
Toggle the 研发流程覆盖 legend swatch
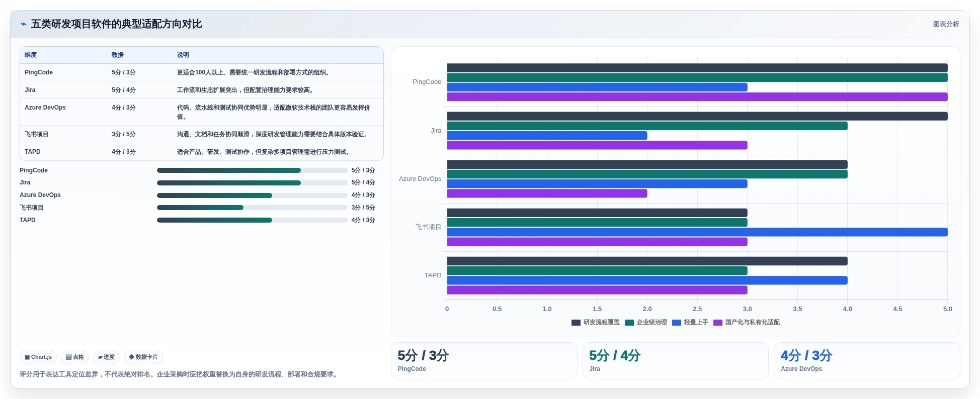click(x=576, y=323)
